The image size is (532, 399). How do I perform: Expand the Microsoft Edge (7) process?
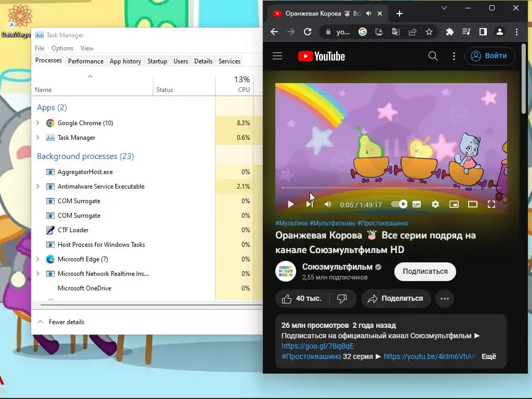37,259
